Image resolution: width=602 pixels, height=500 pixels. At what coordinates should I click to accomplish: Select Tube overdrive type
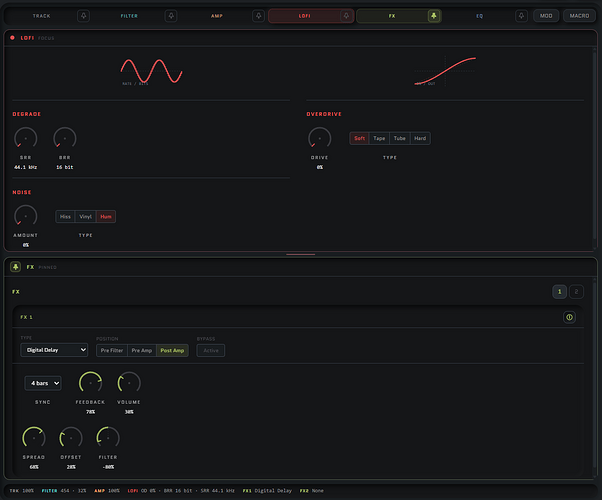coord(400,138)
